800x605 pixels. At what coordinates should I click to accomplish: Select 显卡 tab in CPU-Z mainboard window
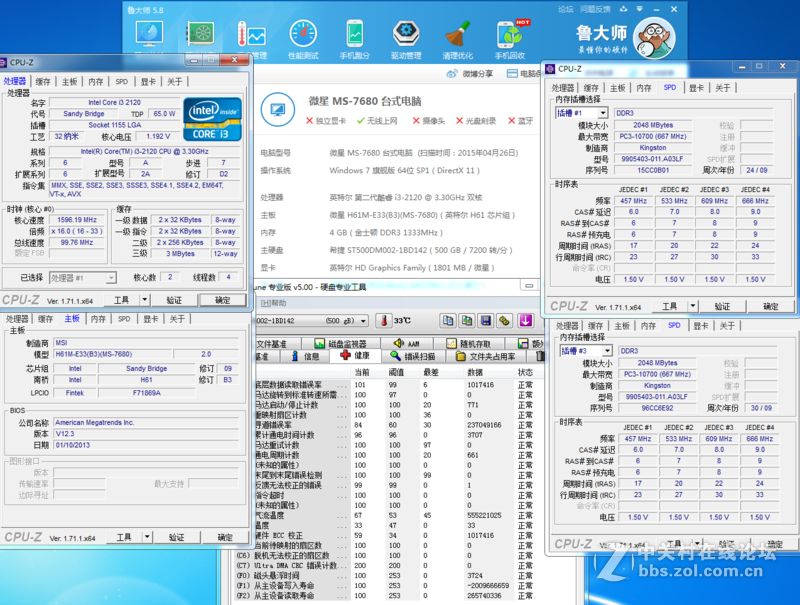151,319
